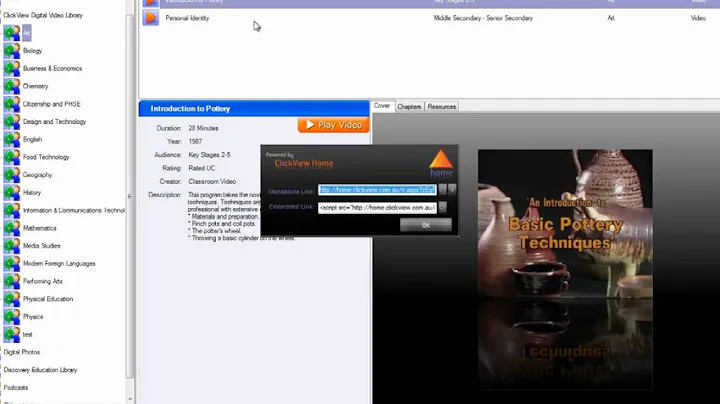Select the Media Studies category
This screenshot has height=404, width=720.
coord(42,246)
